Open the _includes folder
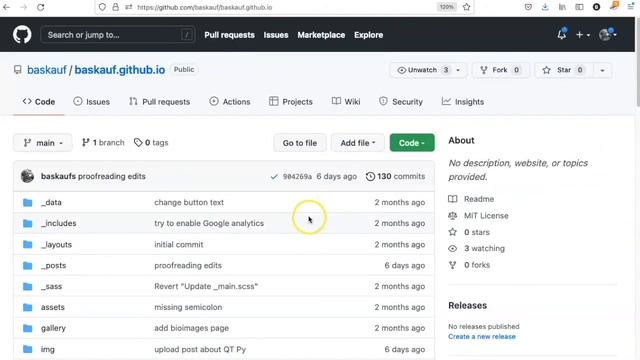Viewport: 640px width, 360px height. click(58, 223)
